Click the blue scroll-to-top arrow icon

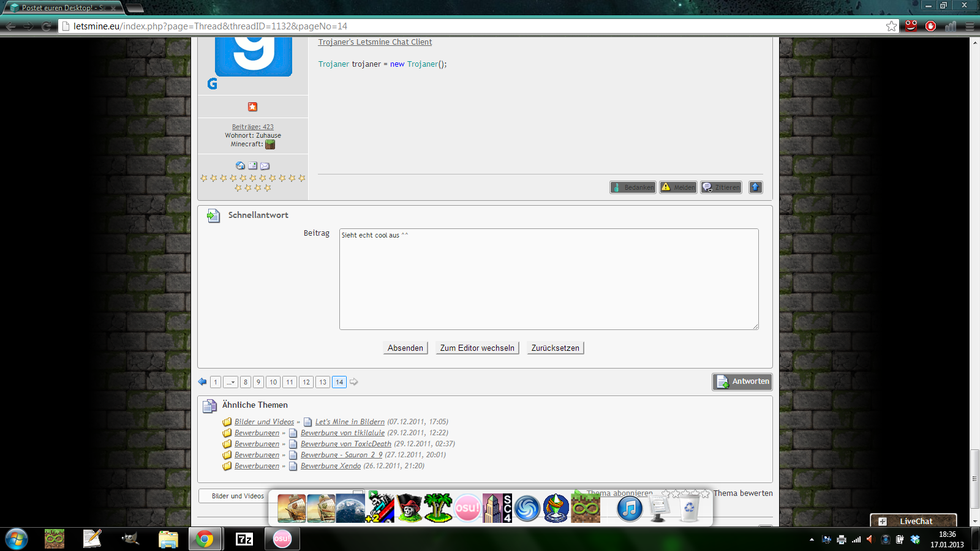(x=756, y=187)
